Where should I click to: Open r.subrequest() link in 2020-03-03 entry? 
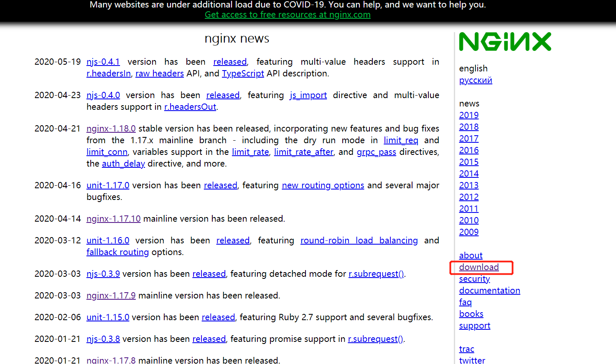tap(376, 274)
